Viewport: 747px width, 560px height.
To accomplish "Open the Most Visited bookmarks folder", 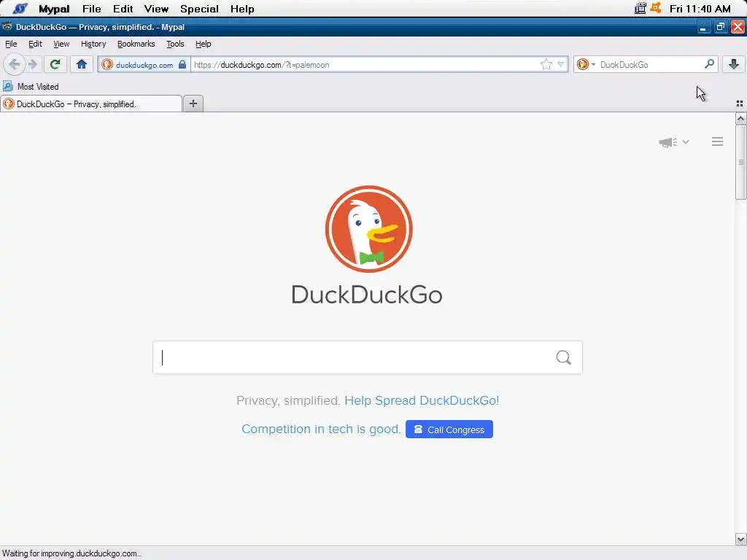I will tap(31, 87).
